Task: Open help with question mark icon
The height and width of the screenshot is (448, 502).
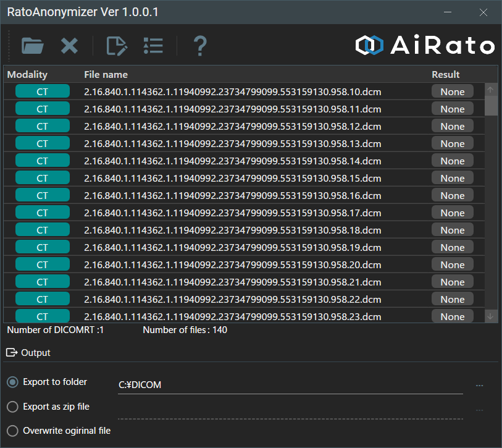Action: 199,46
